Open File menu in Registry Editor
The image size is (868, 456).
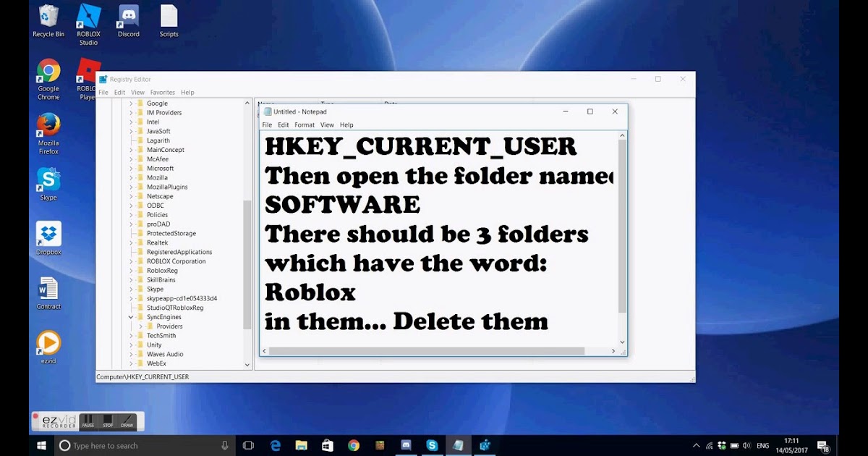tap(103, 93)
